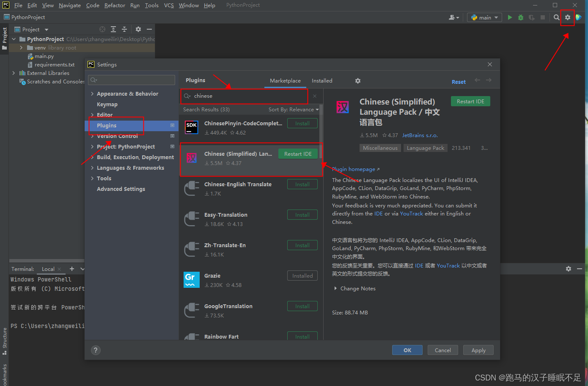Add new terminal tab with plus icon
588x386 pixels.
tap(72, 269)
